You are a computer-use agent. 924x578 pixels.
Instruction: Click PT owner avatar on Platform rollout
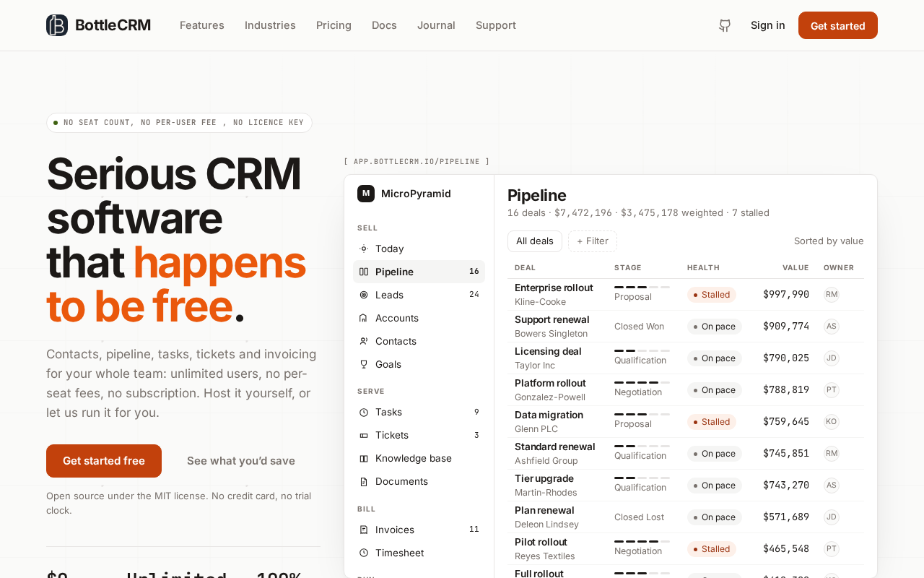[832, 389]
